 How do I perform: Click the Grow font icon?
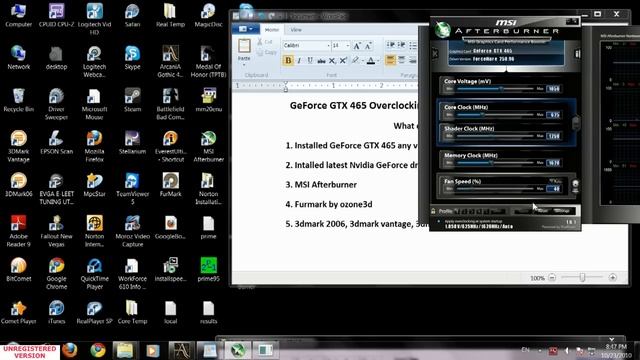click(x=357, y=46)
